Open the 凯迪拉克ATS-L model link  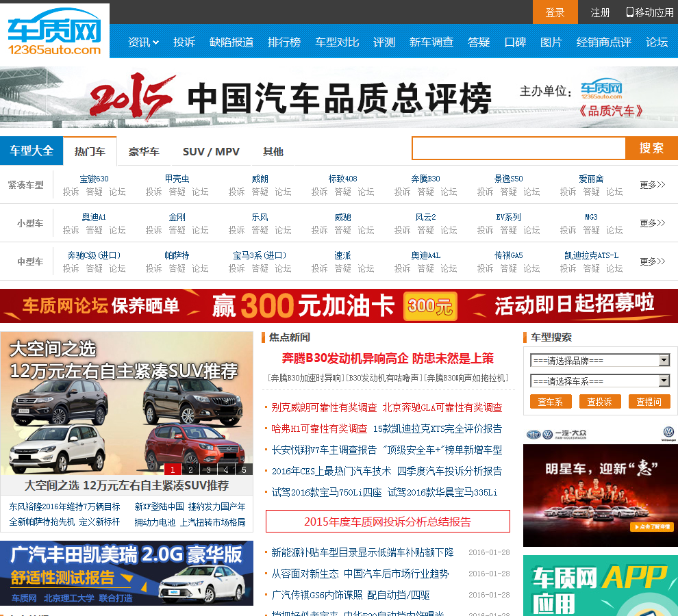[x=591, y=255]
